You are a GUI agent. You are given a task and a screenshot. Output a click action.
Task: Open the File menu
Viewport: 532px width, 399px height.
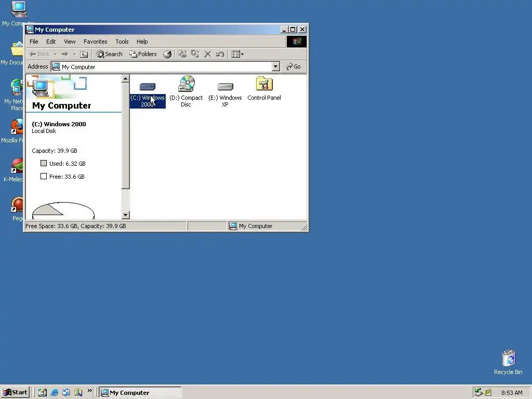[34, 42]
